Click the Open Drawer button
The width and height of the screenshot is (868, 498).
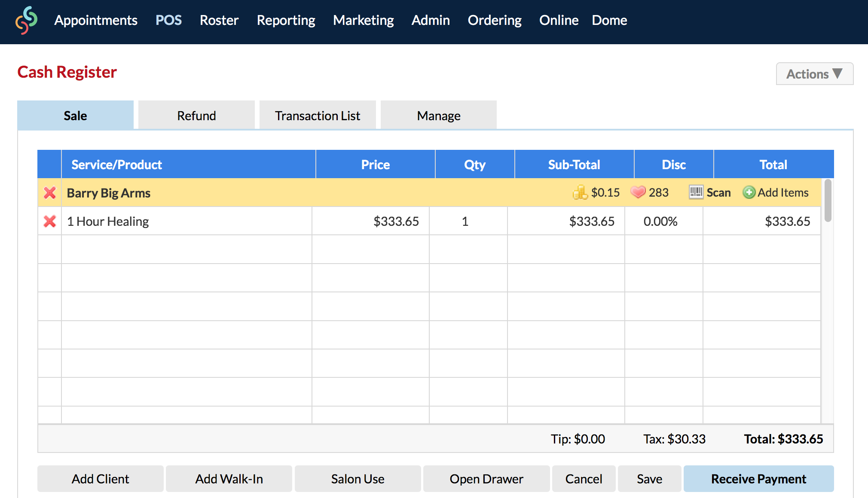tap(486, 479)
